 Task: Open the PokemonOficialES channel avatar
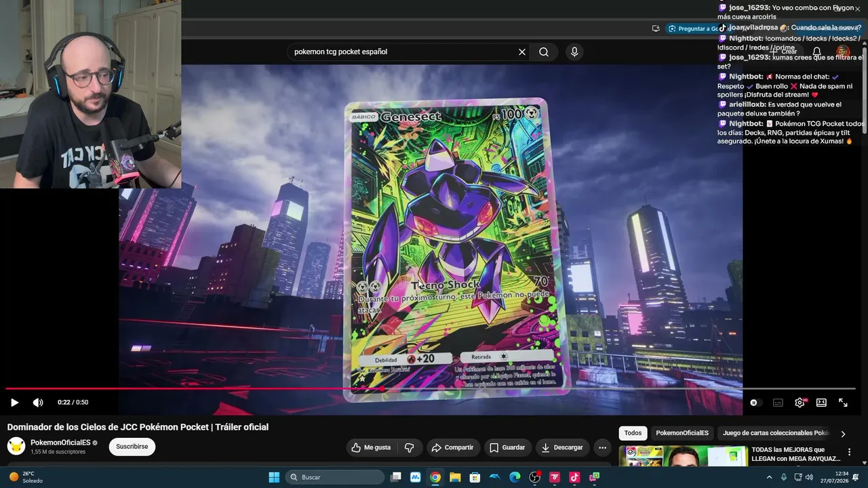pyautogui.click(x=16, y=446)
